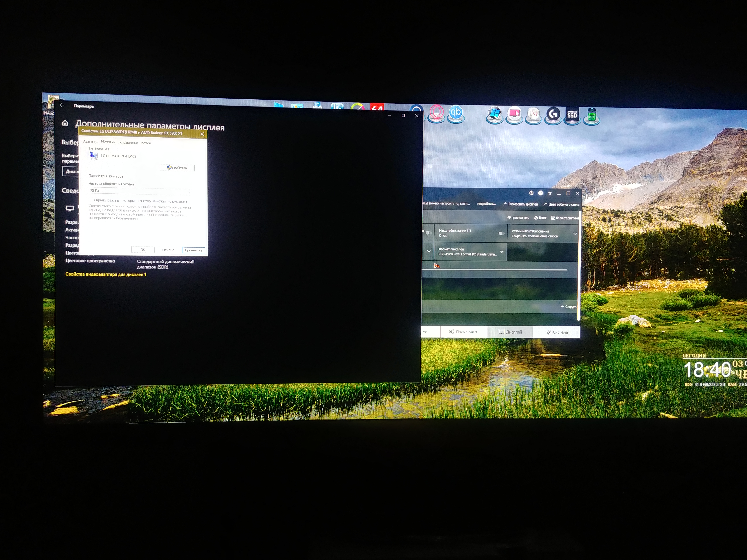Click the home icon in Settings
The image size is (747, 560).
tap(65, 123)
